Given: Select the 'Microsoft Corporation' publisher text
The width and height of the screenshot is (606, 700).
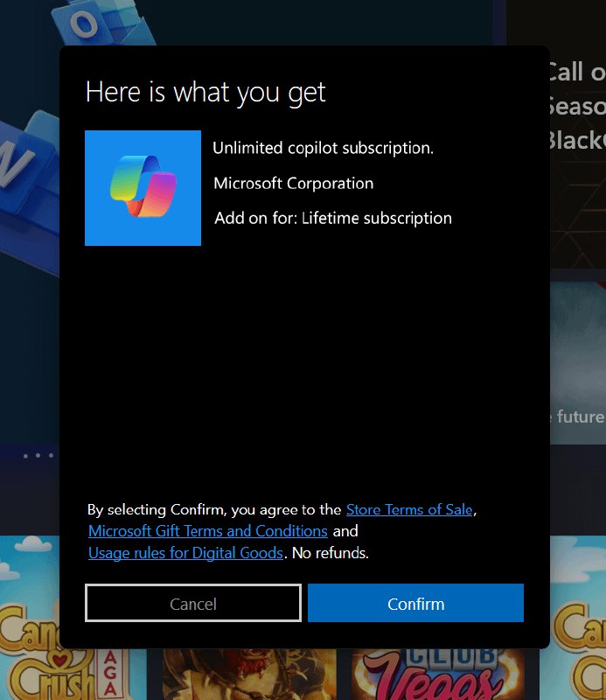Looking at the screenshot, I should (x=293, y=183).
